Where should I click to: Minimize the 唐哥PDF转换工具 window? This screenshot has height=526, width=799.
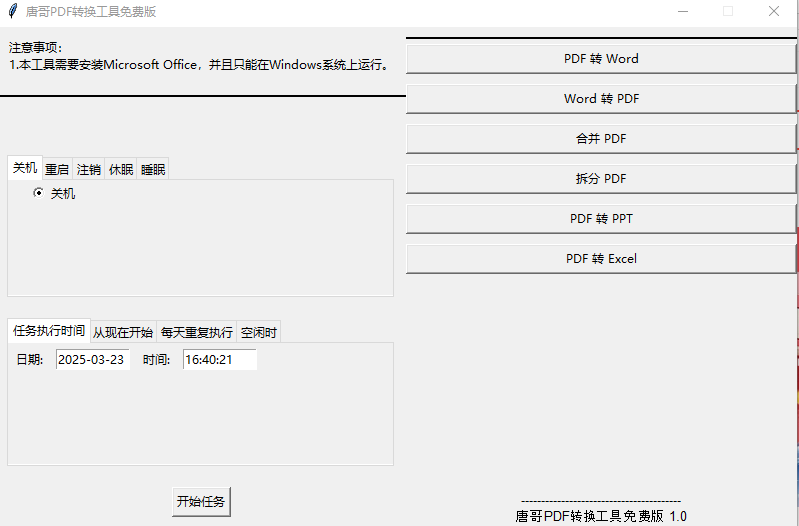(683, 11)
